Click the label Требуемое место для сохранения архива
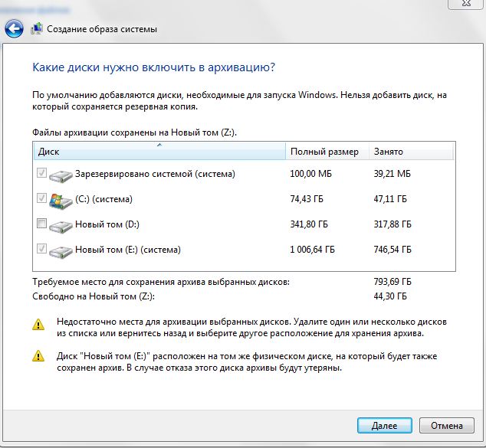 [161, 282]
